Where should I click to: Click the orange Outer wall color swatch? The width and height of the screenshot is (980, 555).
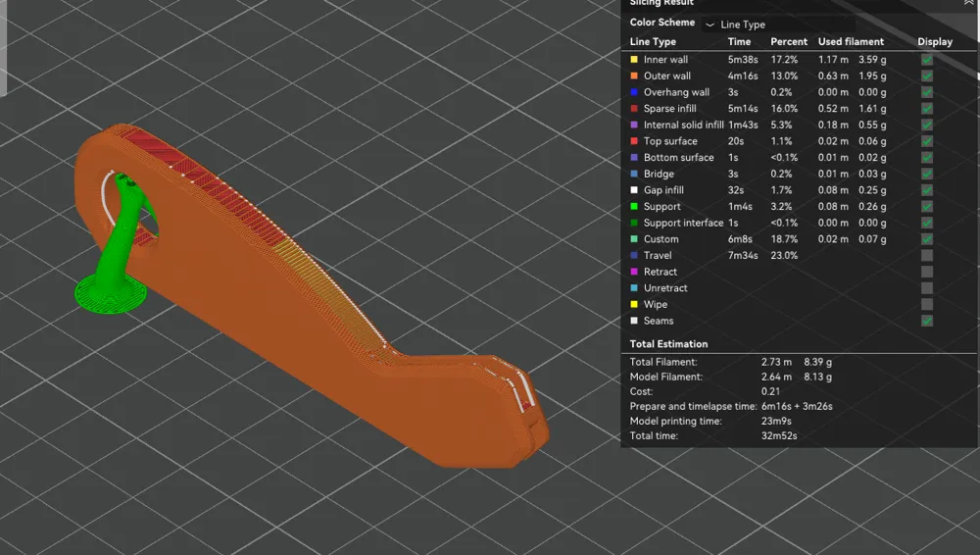click(634, 76)
